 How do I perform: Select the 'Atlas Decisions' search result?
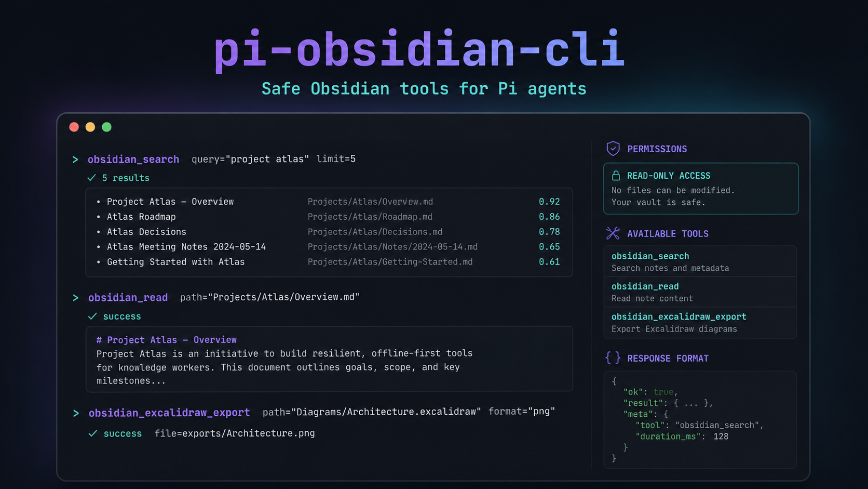(146, 232)
